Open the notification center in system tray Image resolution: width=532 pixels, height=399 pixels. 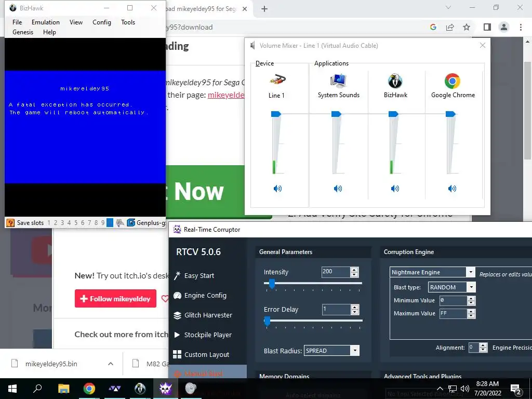515,389
